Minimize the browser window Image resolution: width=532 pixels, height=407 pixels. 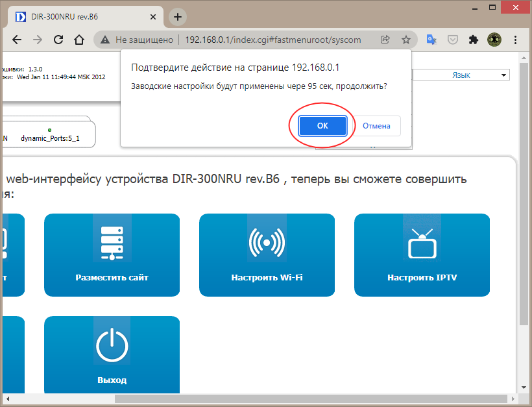[475, 8]
